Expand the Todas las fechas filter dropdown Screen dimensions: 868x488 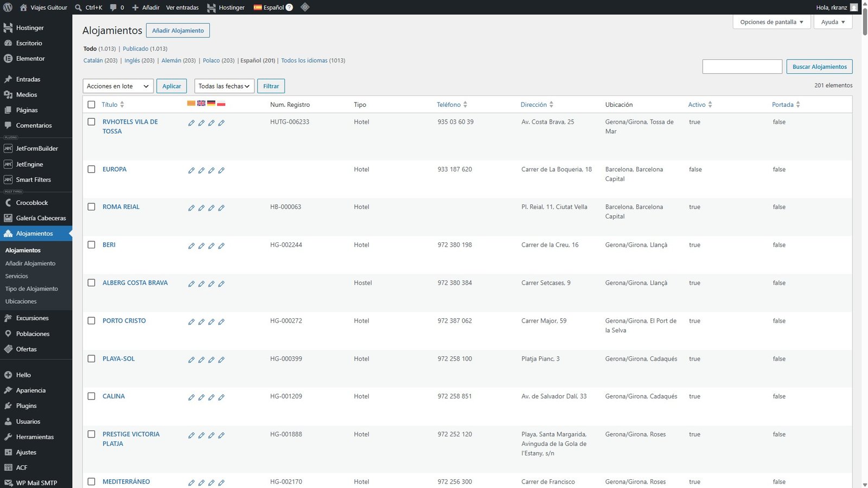pos(224,86)
